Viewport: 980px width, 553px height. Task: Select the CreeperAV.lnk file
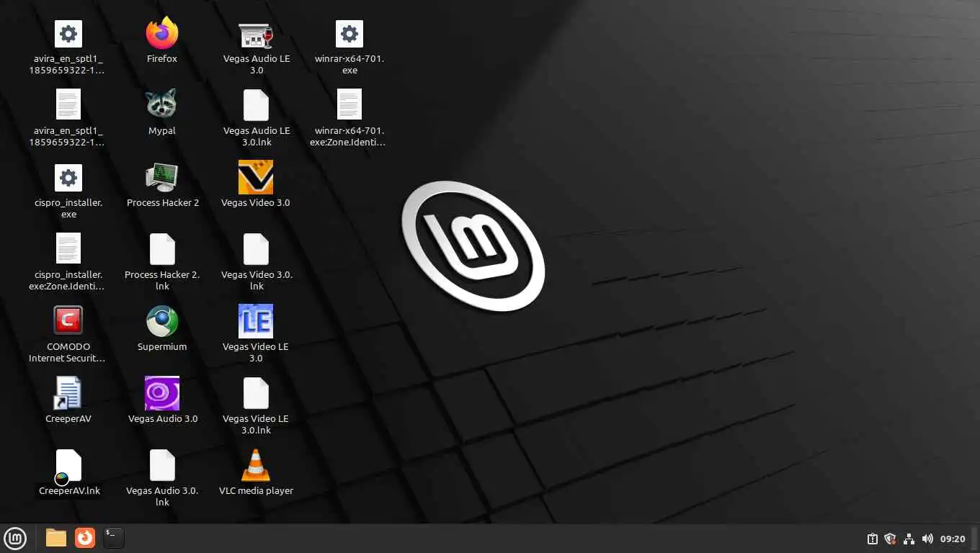pyautogui.click(x=68, y=466)
